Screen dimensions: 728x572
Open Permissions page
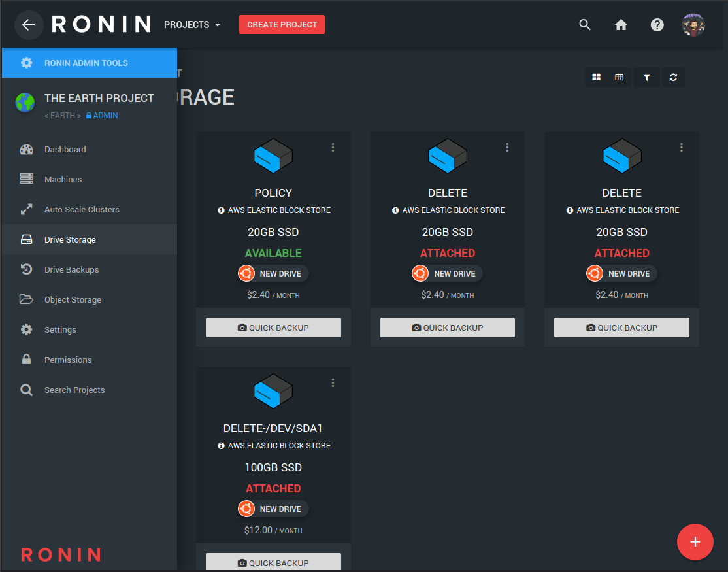tap(89, 360)
